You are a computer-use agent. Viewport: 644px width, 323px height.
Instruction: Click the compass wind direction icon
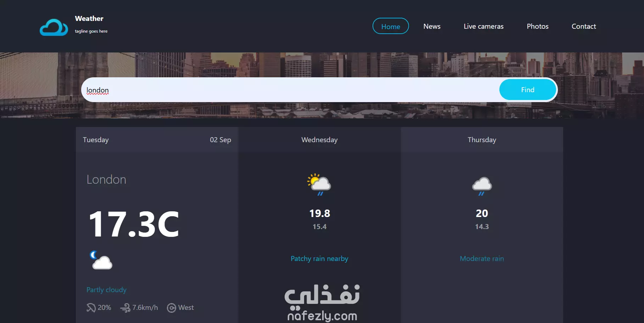click(x=171, y=308)
